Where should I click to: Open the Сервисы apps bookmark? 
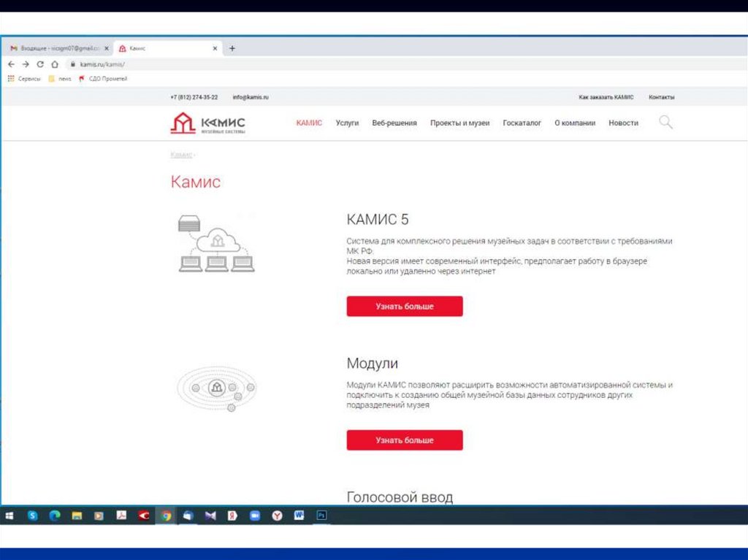tap(24, 79)
